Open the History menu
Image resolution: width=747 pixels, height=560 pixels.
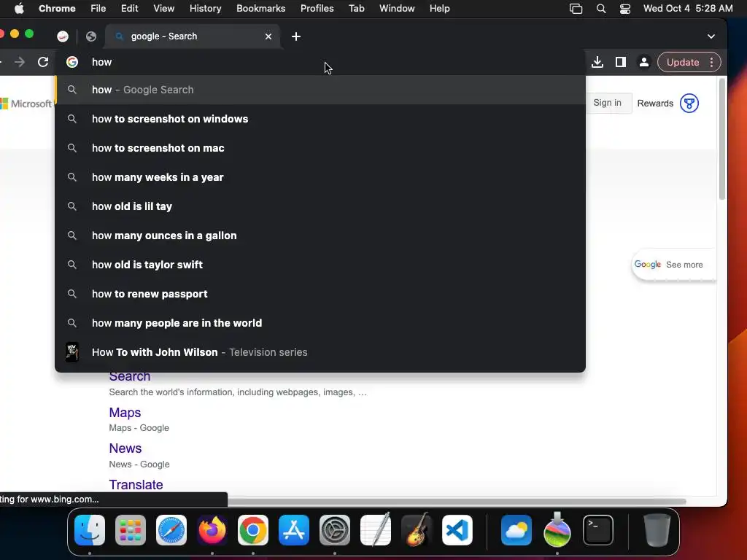[205, 9]
